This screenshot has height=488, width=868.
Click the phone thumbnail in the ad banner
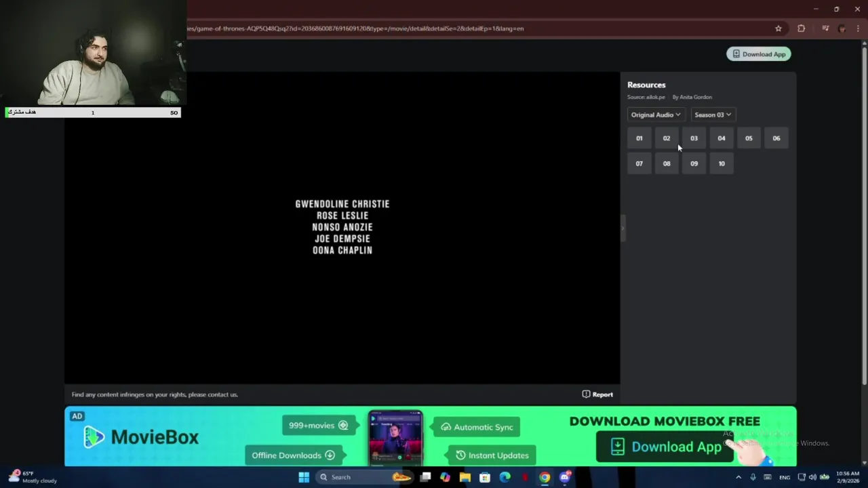(x=395, y=438)
